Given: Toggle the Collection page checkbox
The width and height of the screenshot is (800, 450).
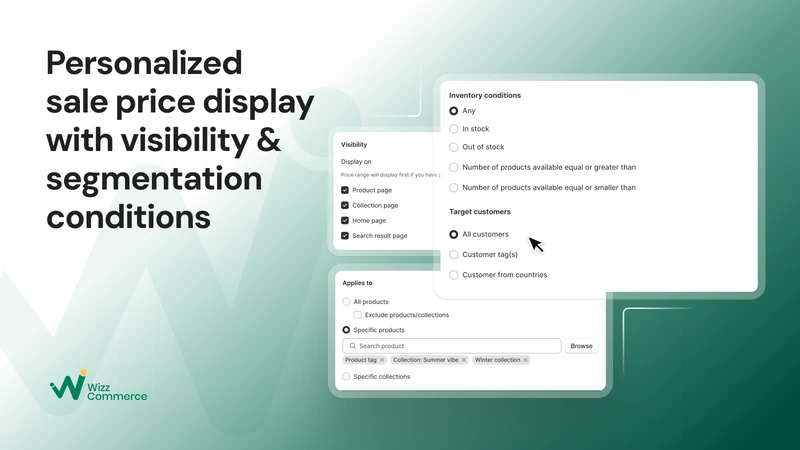Looking at the screenshot, I should click(x=345, y=205).
